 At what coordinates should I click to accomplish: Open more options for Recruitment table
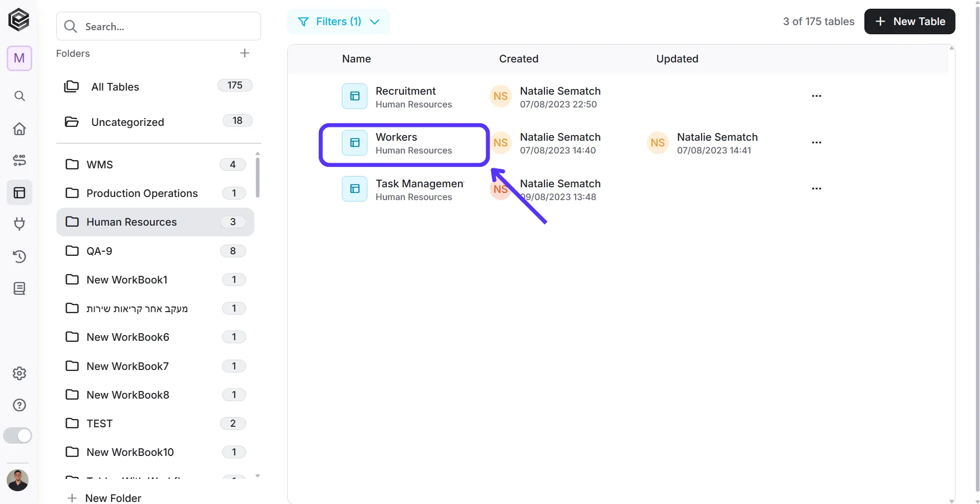tap(817, 96)
